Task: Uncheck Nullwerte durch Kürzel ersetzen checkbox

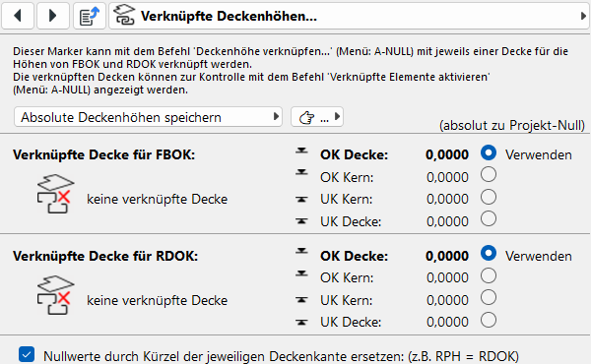Action: tap(27, 354)
